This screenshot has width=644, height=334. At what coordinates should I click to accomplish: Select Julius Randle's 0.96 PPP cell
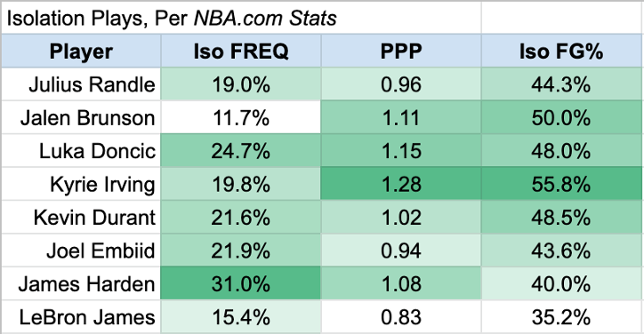point(401,84)
